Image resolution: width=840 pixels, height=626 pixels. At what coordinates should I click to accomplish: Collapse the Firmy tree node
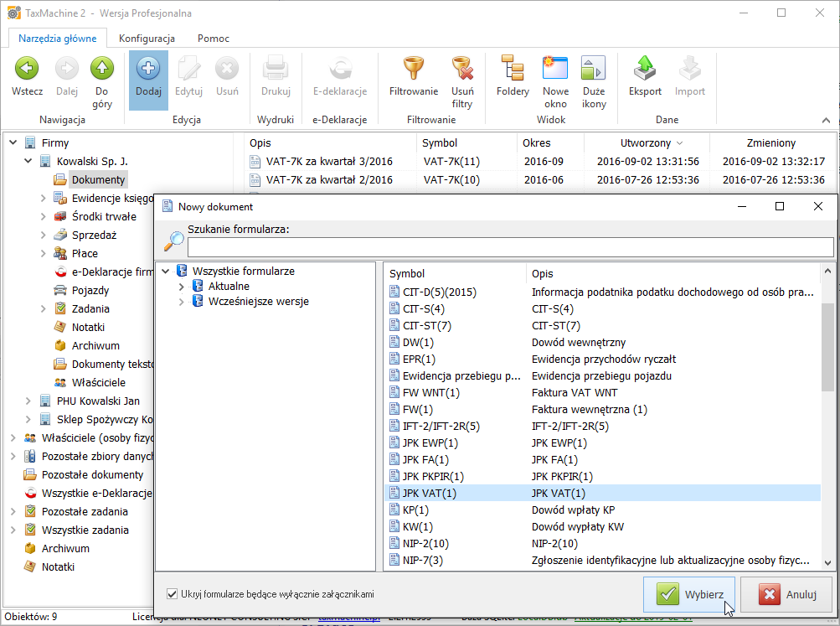point(13,143)
